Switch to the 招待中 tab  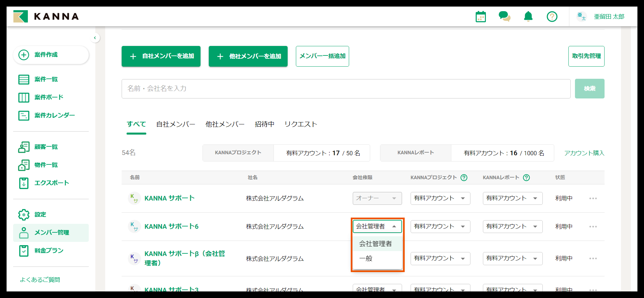click(264, 124)
